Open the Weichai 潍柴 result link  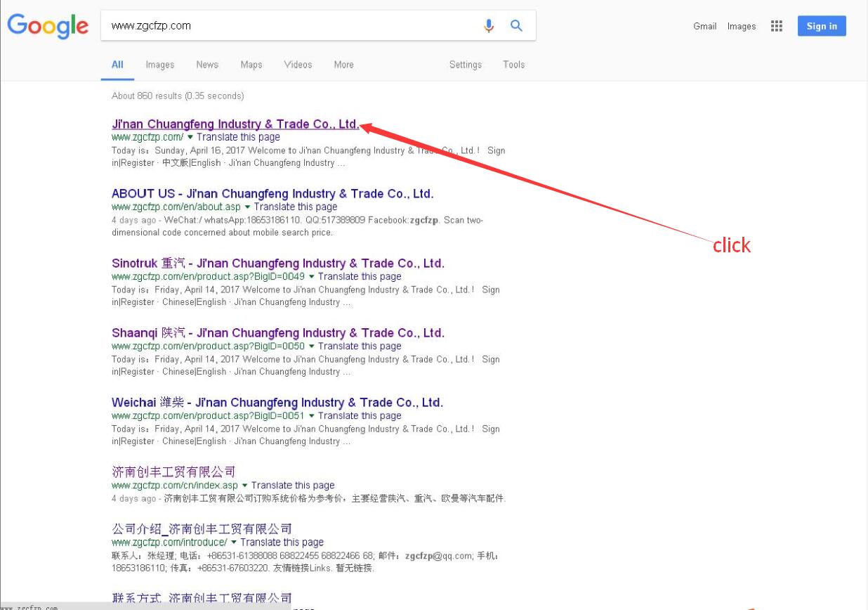[x=277, y=403]
